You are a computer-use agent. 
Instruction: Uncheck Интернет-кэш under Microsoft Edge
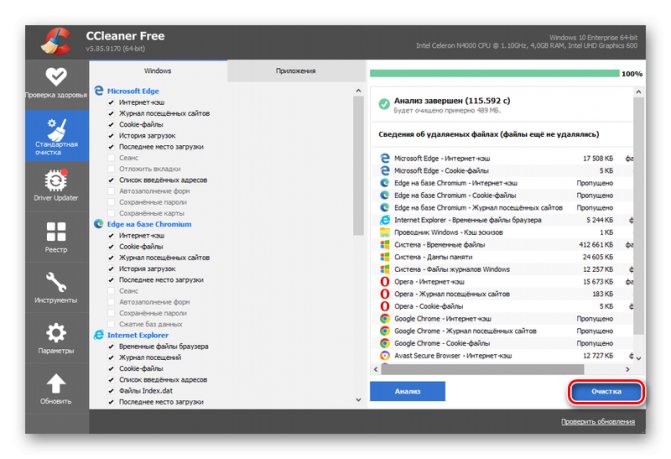[x=111, y=102]
